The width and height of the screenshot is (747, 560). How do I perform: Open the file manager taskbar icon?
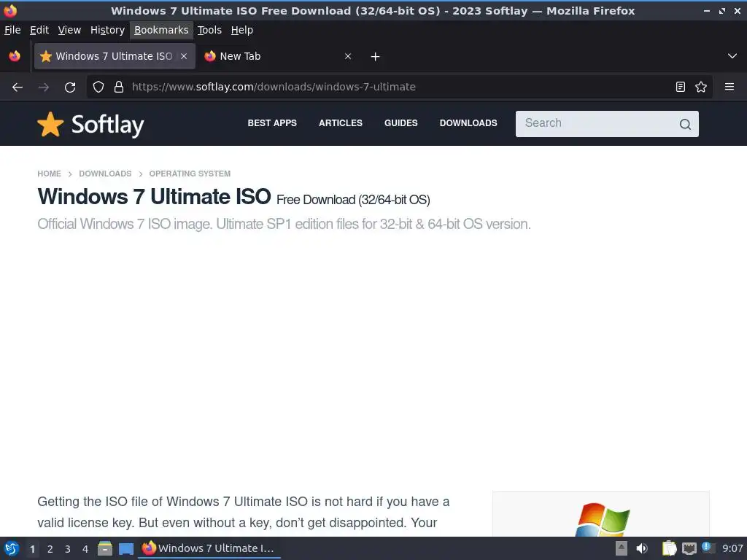[x=105, y=548]
